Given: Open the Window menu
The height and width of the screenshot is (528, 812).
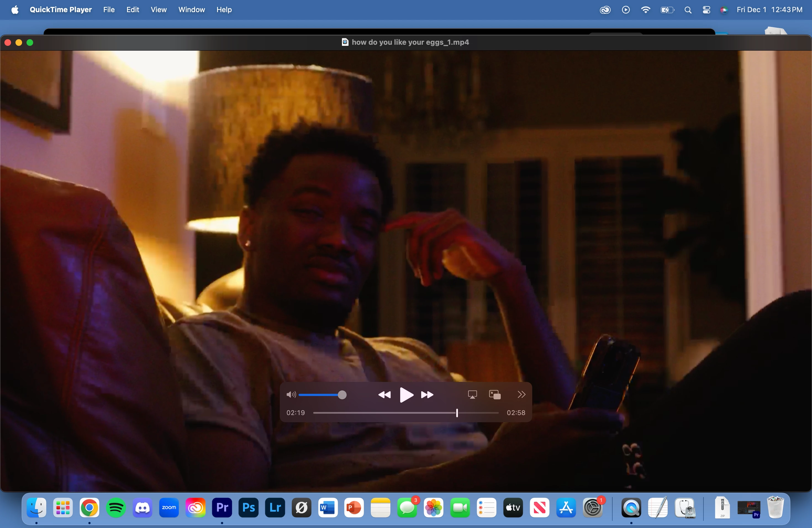Looking at the screenshot, I should (x=191, y=10).
